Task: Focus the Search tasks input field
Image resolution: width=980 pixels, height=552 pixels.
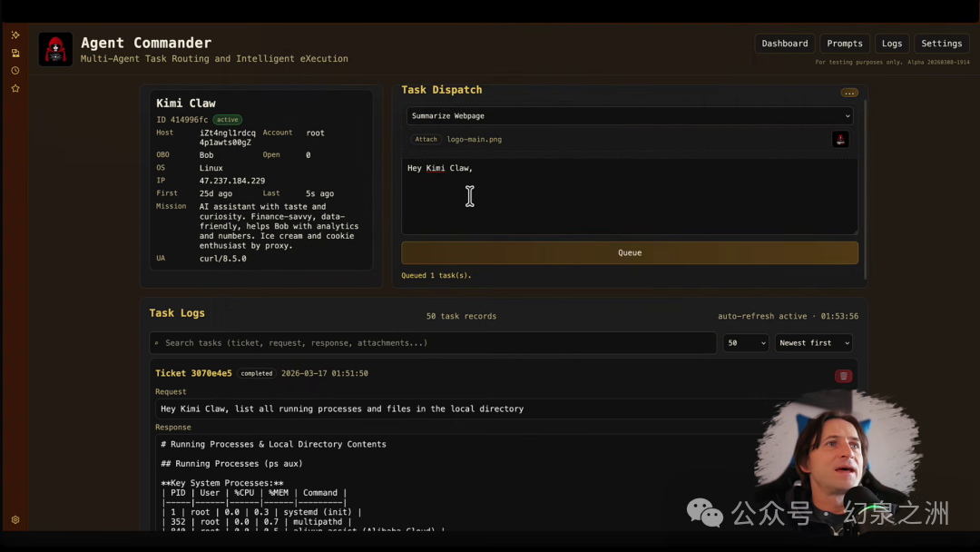Action: click(x=433, y=342)
